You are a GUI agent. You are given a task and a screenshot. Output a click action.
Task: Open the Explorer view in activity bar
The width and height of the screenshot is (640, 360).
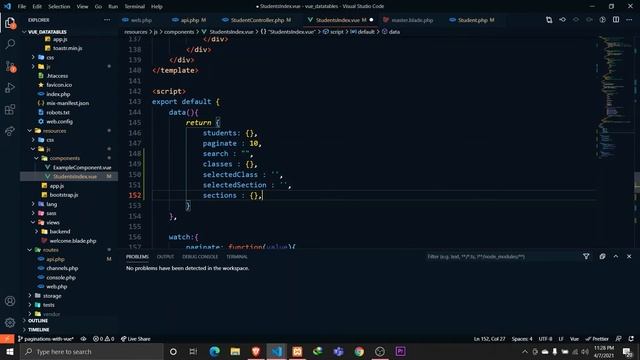click(10, 23)
